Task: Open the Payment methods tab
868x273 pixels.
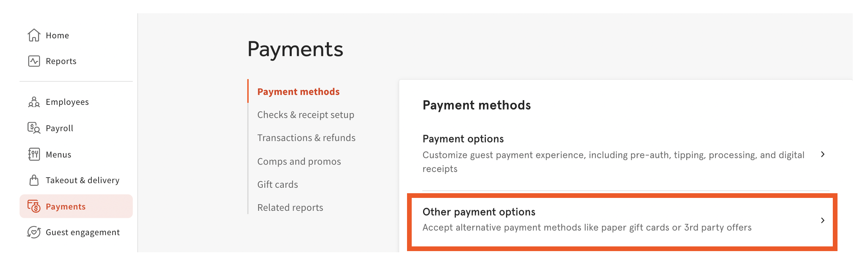Action: (298, 92)
